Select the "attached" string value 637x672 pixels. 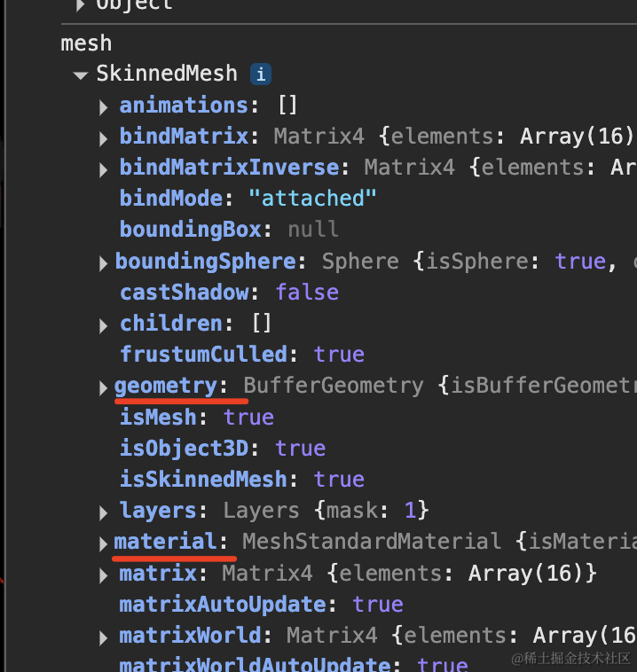coord(312,198)
